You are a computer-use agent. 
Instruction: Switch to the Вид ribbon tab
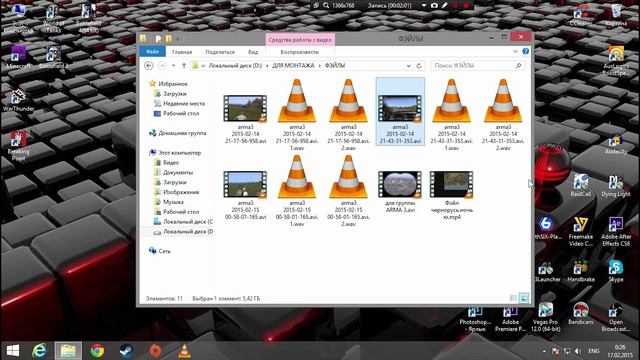[253, 52]
